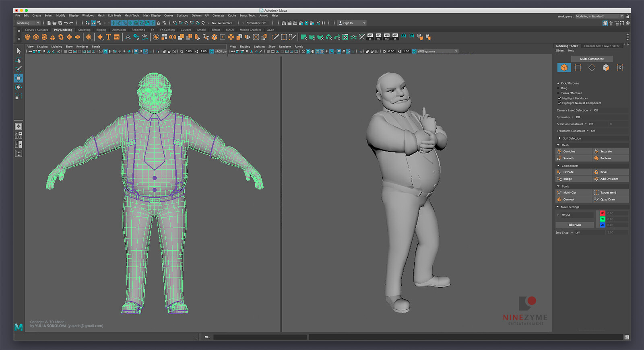Image resolution: width=644 pixels, height=350 pixels.
Task: Toggle the Z axis move constraint
Action: [603, 225]
